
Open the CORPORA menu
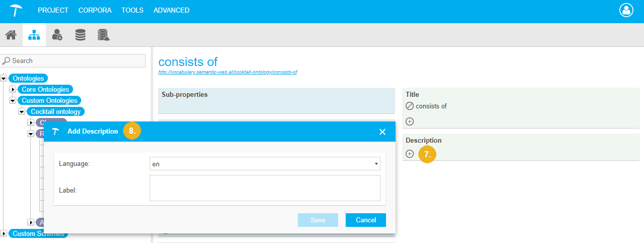[x=95, y=10]
